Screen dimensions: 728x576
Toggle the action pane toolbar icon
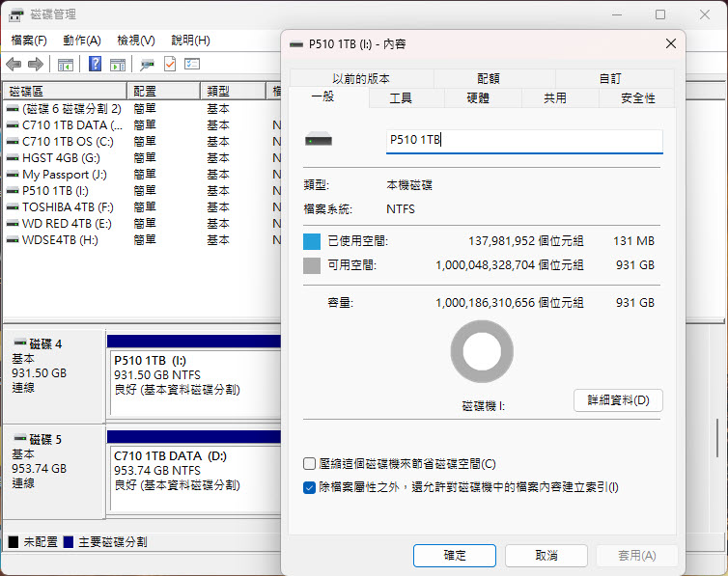point(118,65)
